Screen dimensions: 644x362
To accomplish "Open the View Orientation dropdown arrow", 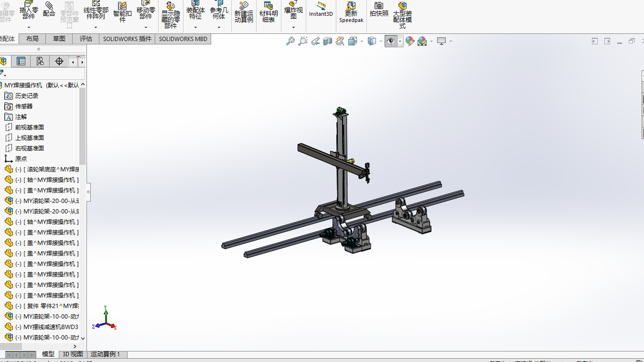I will coord(362,42).
